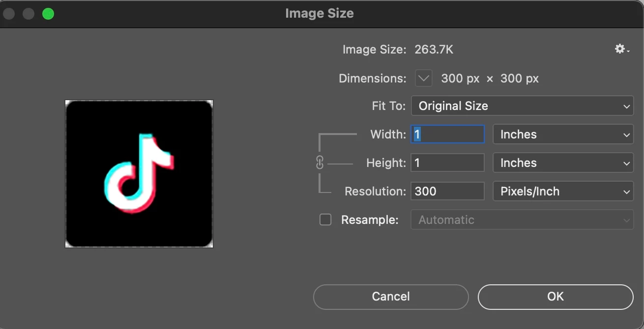
Task: Open the Width units Inches dropdown
Action: pyautogui.click(x=563, y=135)
